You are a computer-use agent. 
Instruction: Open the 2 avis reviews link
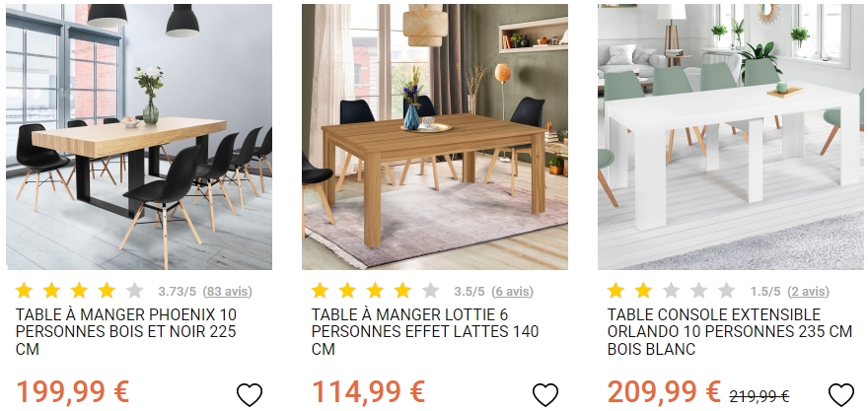point(808,291)
